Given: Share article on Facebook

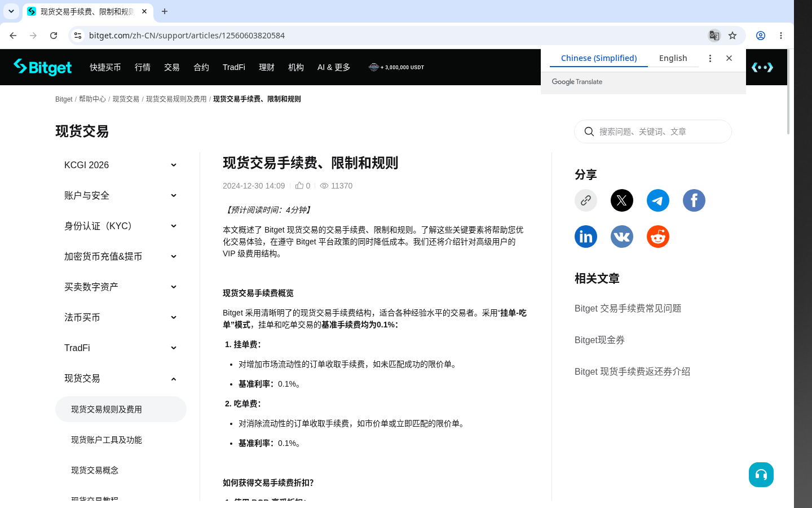Looking at the screenshot, I should tap(694, 200).
